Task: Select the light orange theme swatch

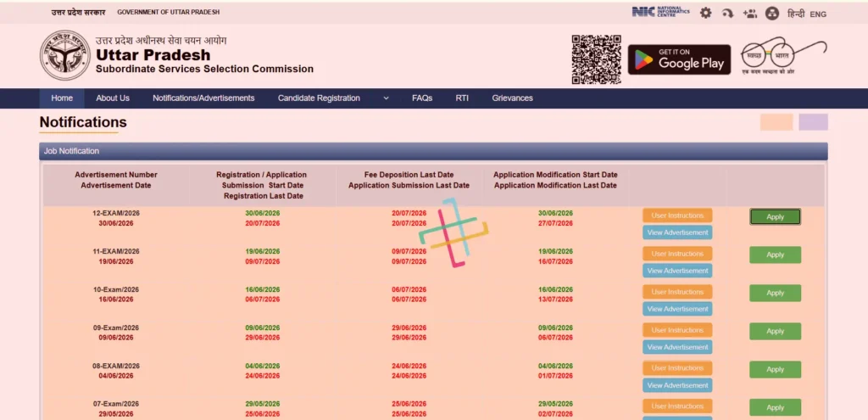Action: click(776, 122)
